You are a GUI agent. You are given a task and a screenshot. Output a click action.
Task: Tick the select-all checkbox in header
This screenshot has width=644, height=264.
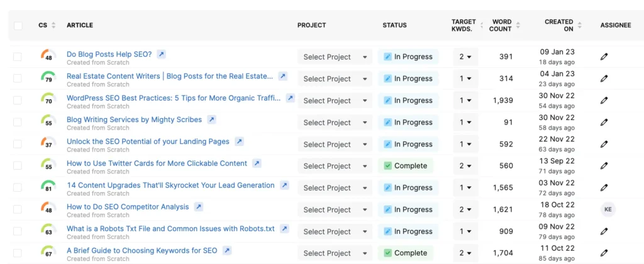coord(18,26)
